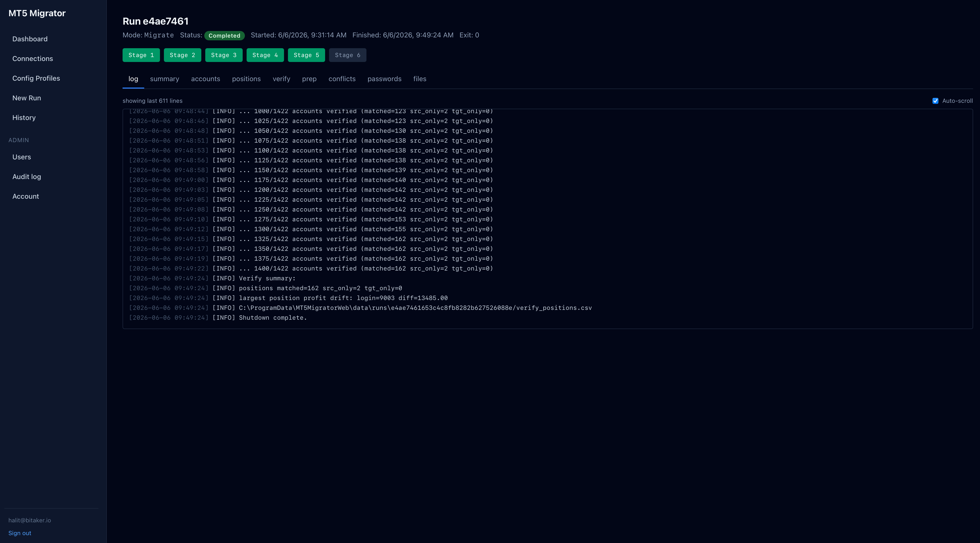This screenshot has height=543, width=980.
Task: Select the Stage 2 button
Action: [183, 55]
